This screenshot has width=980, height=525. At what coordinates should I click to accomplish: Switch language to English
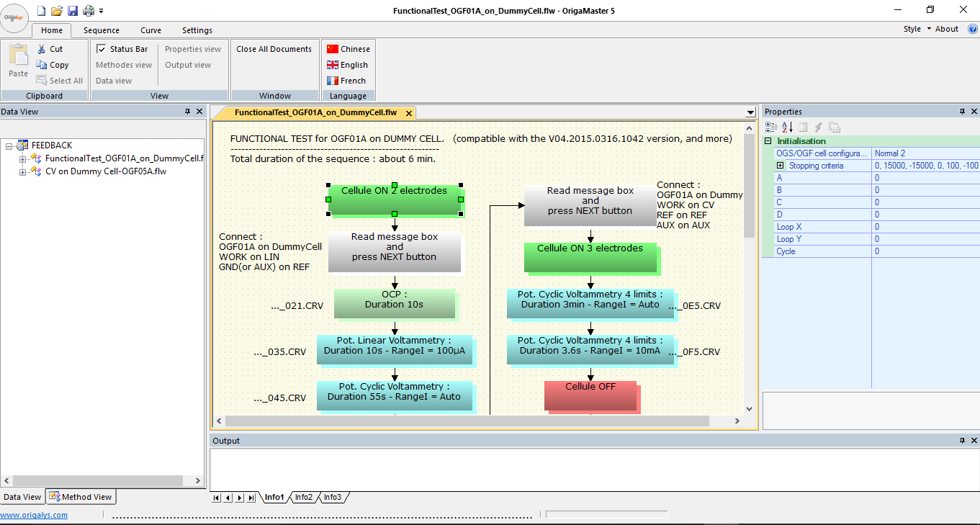click(346, 65)
